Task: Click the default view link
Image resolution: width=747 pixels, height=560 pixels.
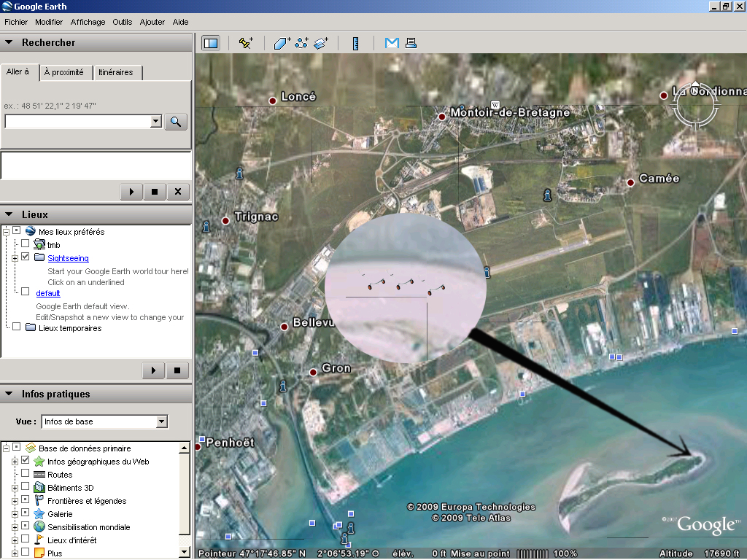Action: (48, 293)
